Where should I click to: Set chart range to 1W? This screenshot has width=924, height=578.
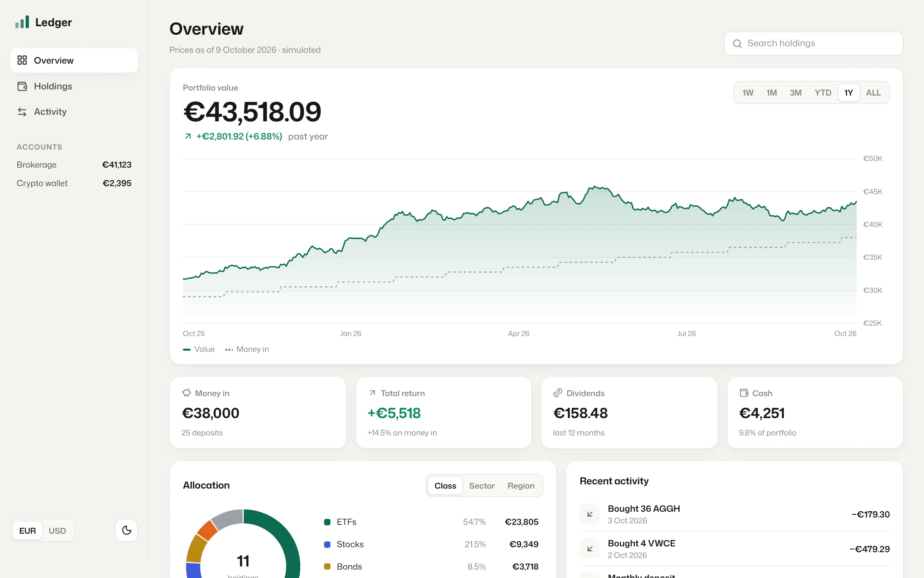[x=748, y=92]
